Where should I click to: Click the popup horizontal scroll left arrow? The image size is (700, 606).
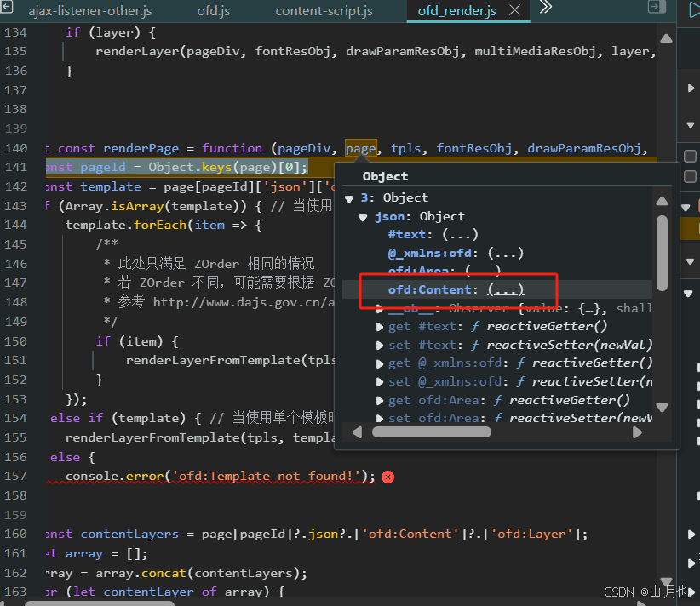tap(357, 432)
